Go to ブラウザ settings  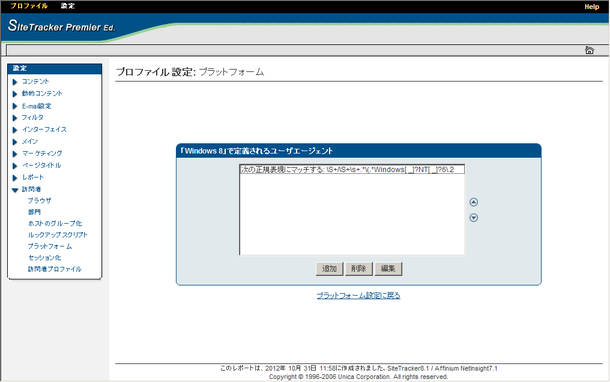(x=39, y=200)
